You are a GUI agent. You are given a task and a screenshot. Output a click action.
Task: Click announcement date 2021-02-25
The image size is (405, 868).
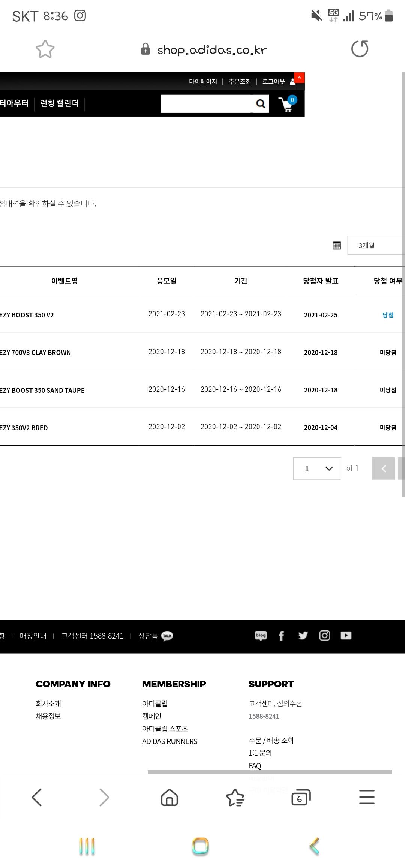tap(321, 315)
